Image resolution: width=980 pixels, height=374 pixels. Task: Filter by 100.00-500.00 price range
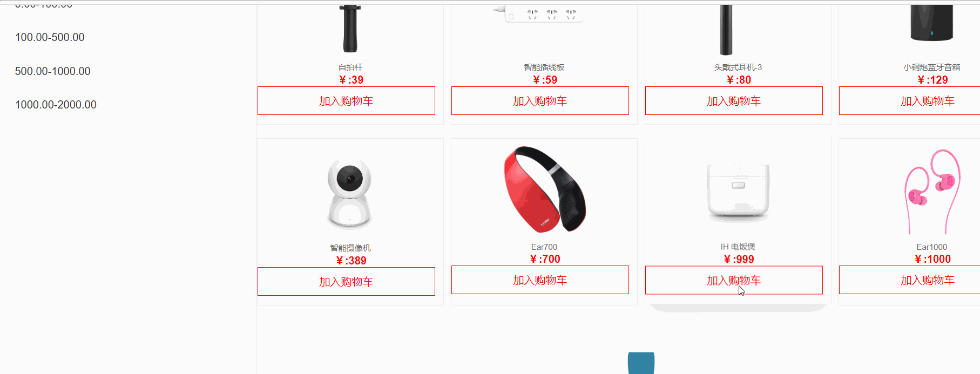click(x=50, y=37)
